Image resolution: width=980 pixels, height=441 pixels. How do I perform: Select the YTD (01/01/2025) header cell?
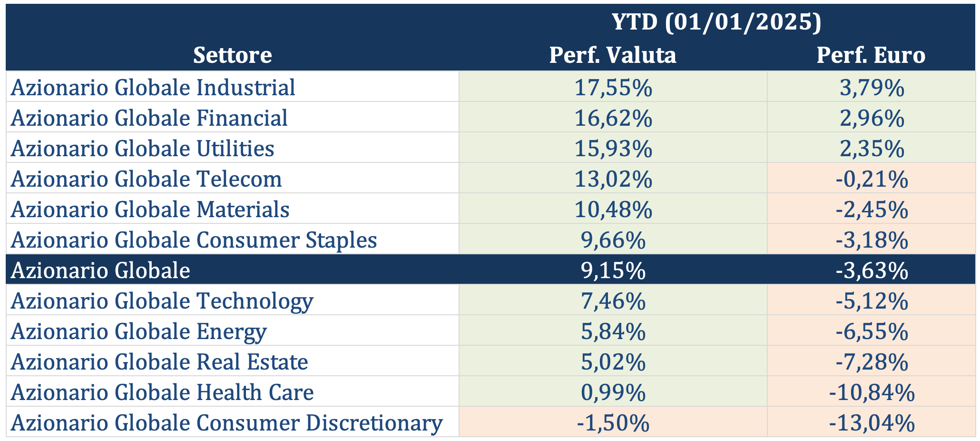716,21
